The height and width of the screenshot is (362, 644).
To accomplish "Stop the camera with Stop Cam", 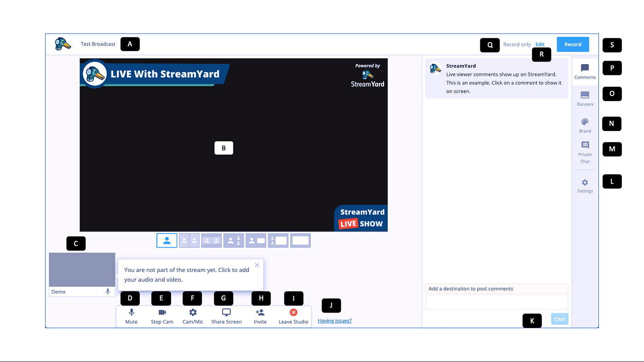I will click(162, 317).
